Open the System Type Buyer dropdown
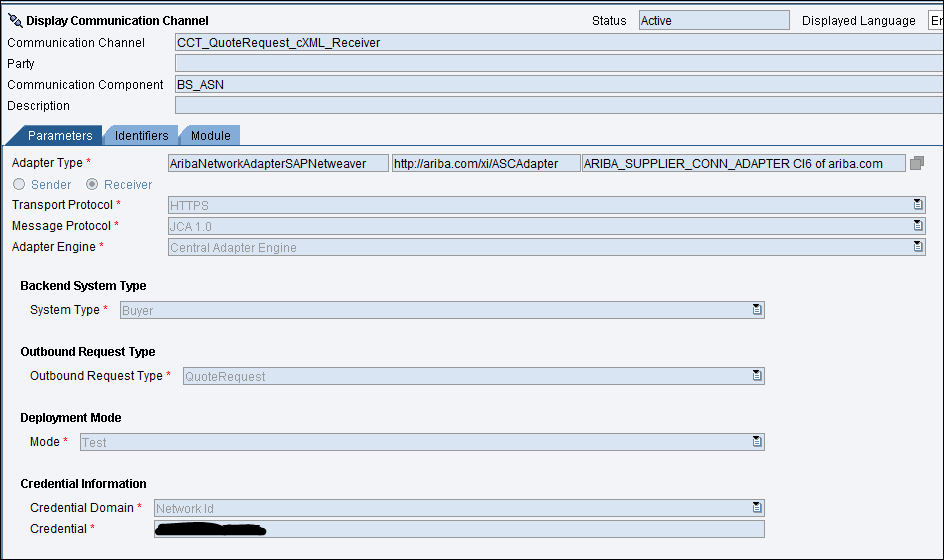Screen dimensions: 944x560 click(x=757, y=310)
